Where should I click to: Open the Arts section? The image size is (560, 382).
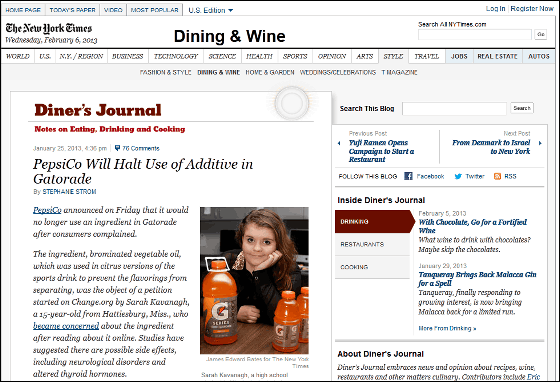[365, 56]
